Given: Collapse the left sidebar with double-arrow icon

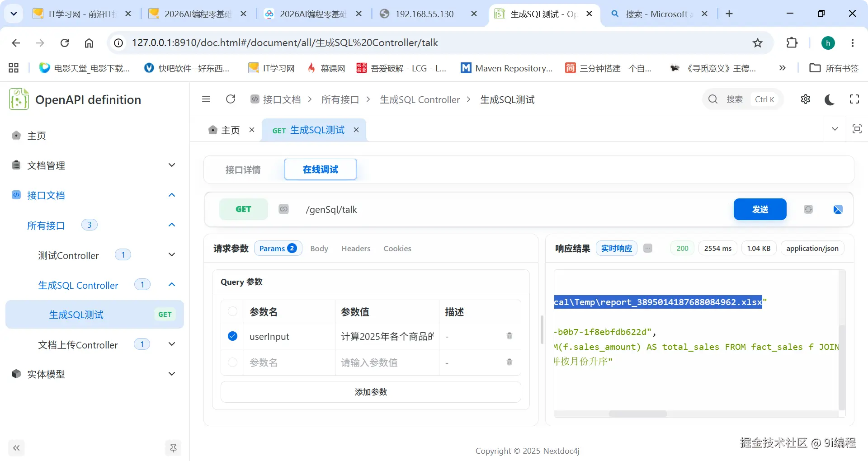Looking at the screenshot, I should coord(16,448).
